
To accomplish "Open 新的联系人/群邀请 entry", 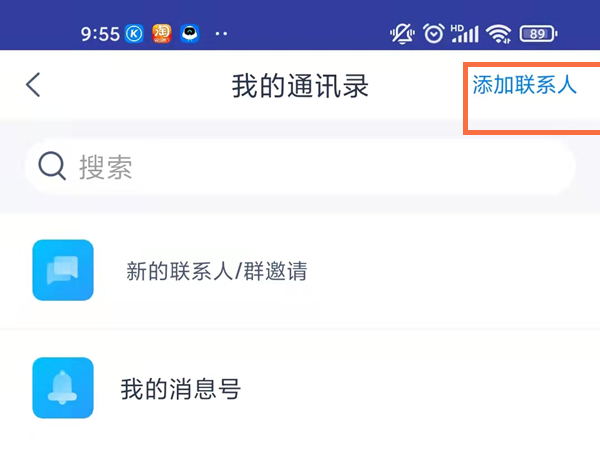I will 216,271.
